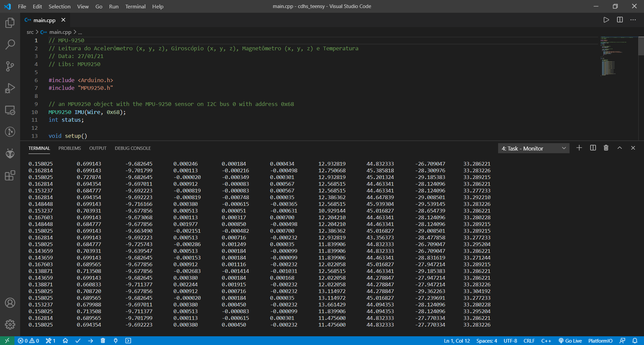
Task: Open PlatformIO new terminal icon in status bar
Action: point(128,341)
